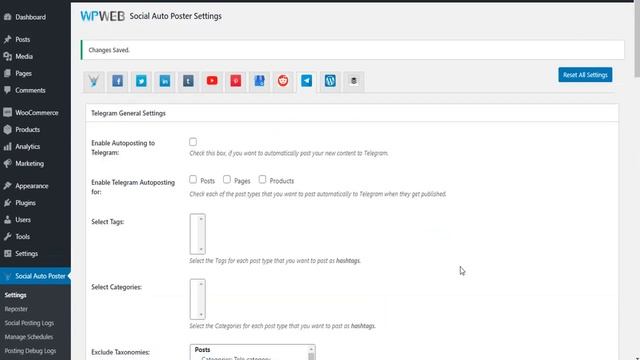This screenshot has height=360, width=640.
Task: Check the Posts autoposting checkbox
Action: [x=193, y=180]
